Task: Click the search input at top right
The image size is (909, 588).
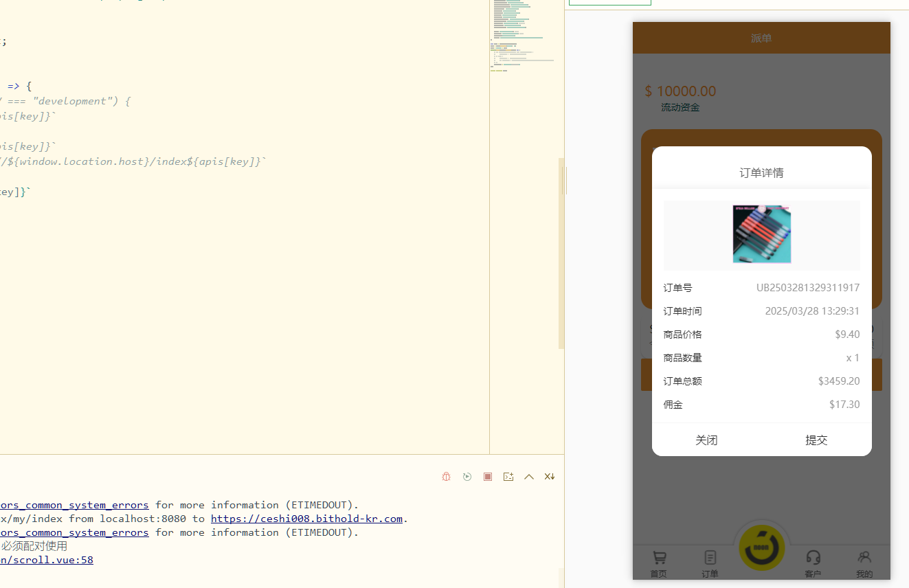Action: (x=609, y=2)
